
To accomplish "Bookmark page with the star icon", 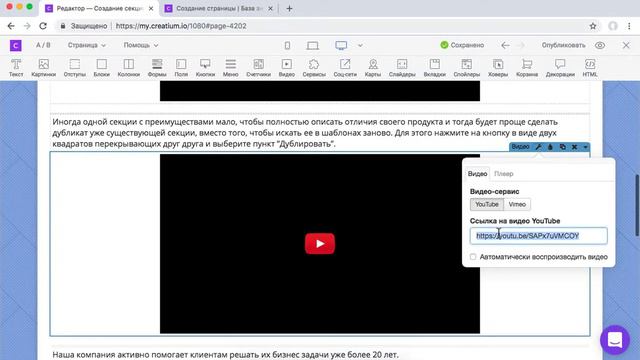I will tap(593, 26).
